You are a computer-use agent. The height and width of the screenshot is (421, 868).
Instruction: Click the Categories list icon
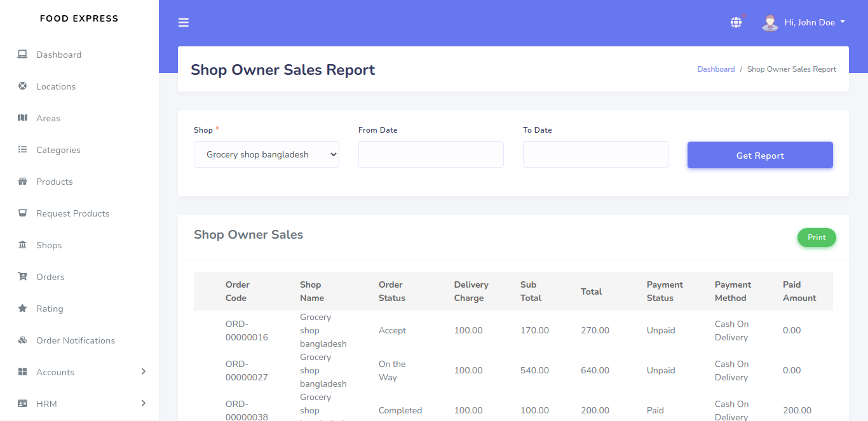click(x=23, y=150)
